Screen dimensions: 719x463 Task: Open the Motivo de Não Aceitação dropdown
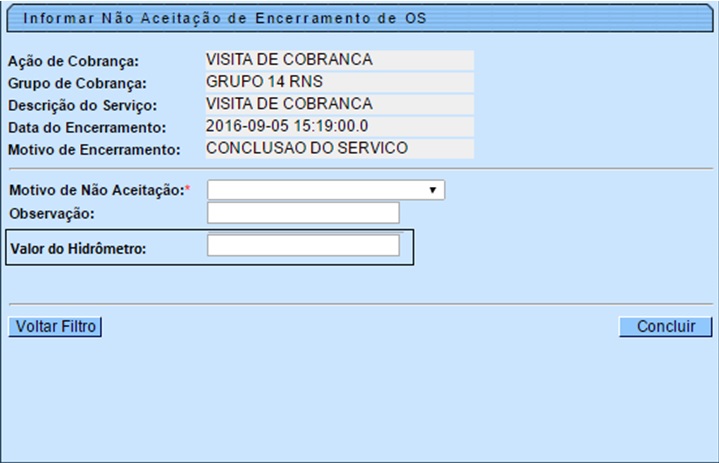(x=325, y=190)
